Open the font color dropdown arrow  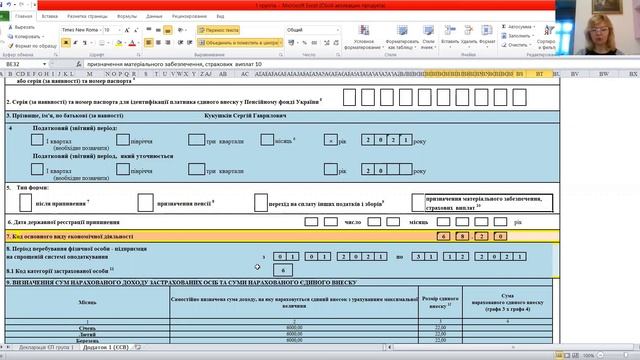click(x=138, y=42)
